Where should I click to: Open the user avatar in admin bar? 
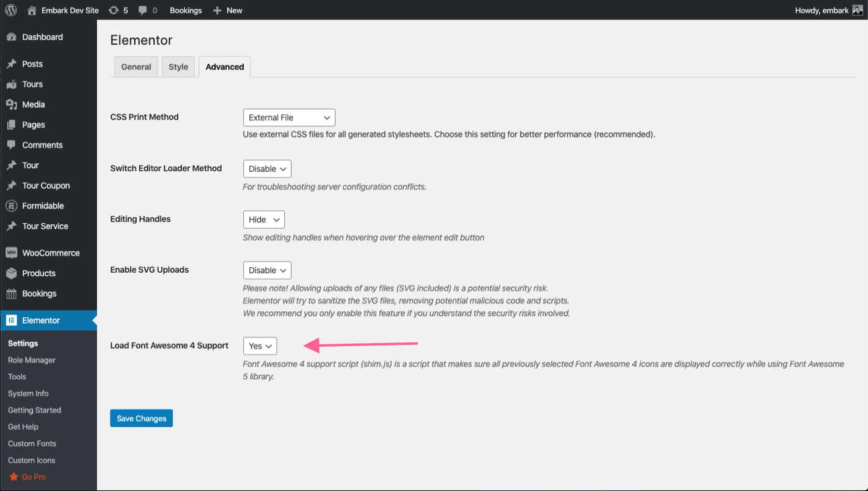click(857, 10)
